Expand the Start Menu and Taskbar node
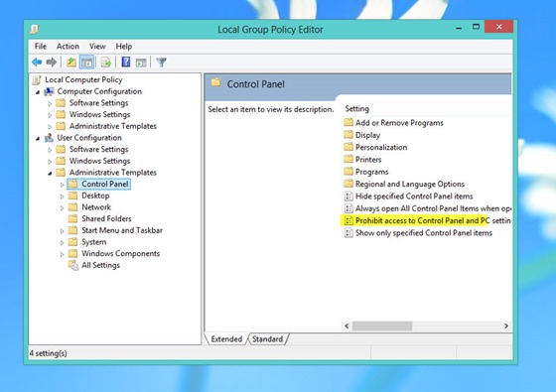The height and width of the screenshot is (392, 556). [62, 231]
